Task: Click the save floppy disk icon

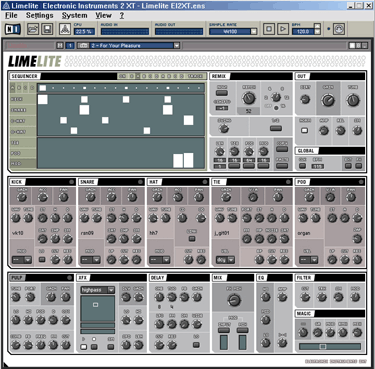Action: 47,29
